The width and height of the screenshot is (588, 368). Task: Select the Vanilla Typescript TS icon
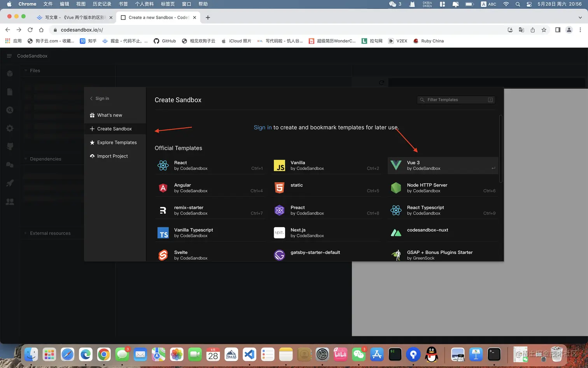[163, 233]
